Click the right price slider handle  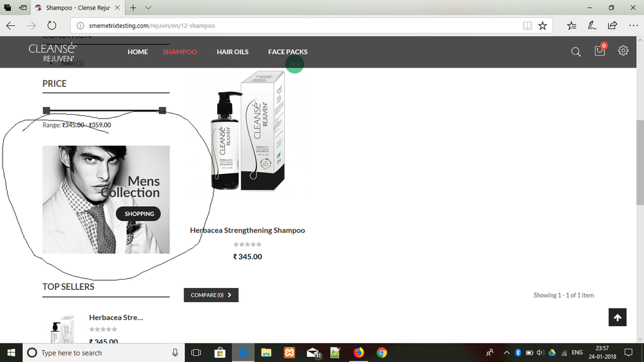tap(162, 111)
